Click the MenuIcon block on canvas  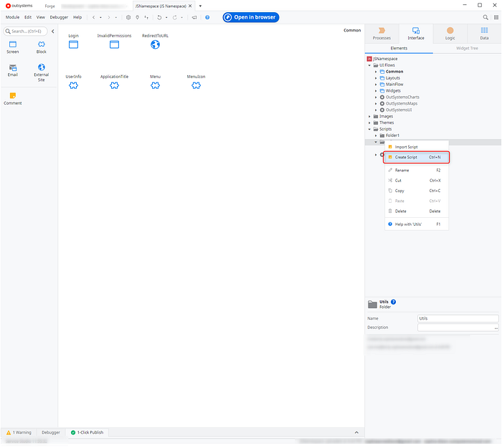(x=196, y=85)
